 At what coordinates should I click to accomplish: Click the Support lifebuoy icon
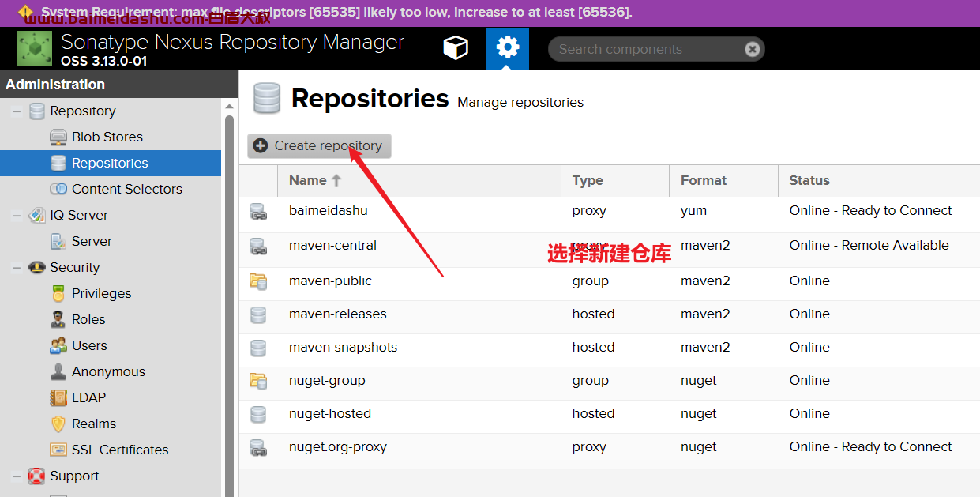tap(36, 476)
